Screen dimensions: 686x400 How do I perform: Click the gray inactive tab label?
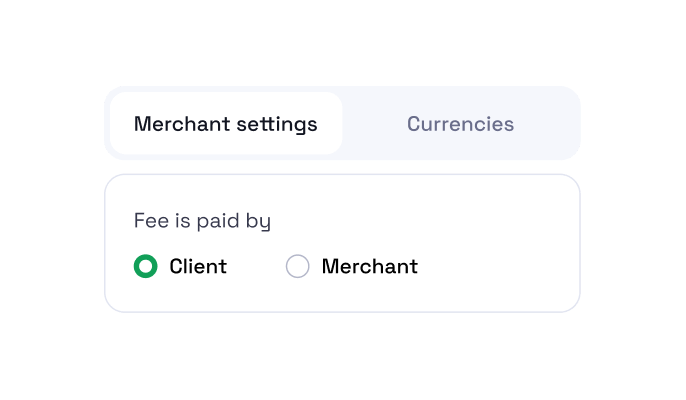460,124
